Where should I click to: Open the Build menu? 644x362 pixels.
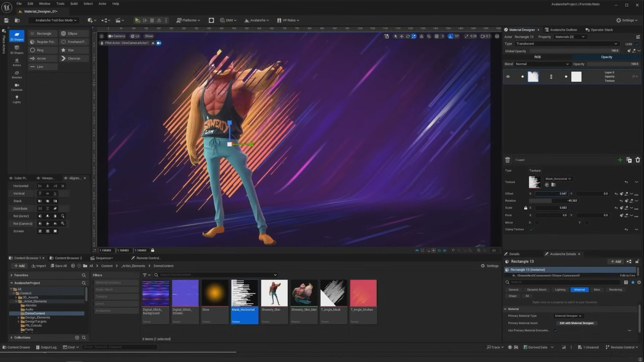pyautogui.click(x=74, y=4)
